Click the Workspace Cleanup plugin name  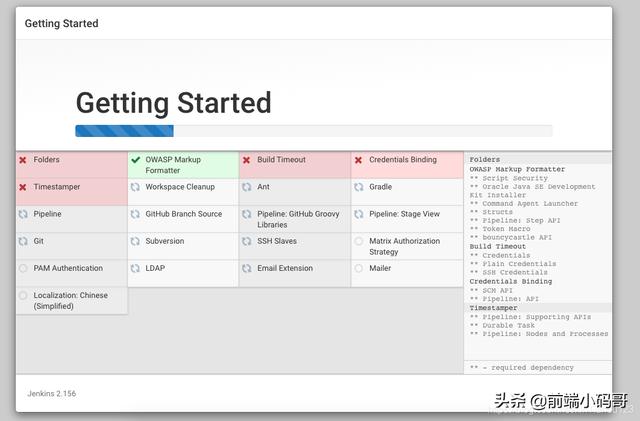coord(180,187)
